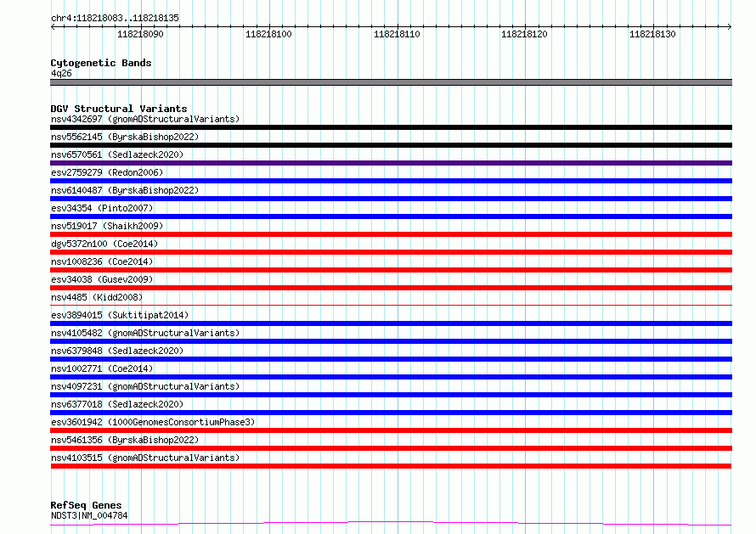Open variant esv3894015 (Suktitipat2014) label
This screenshot has height=534, width=756.
120,315
